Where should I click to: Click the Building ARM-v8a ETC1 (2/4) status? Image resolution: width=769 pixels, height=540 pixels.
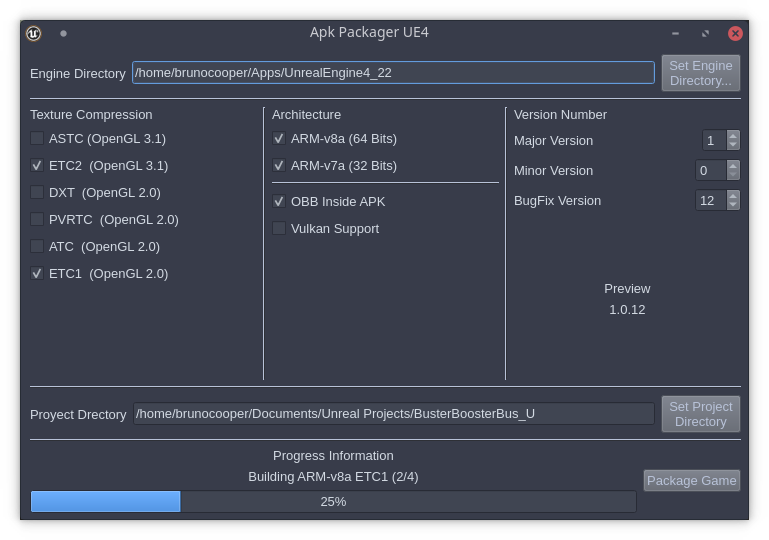(x=333, y=476)
